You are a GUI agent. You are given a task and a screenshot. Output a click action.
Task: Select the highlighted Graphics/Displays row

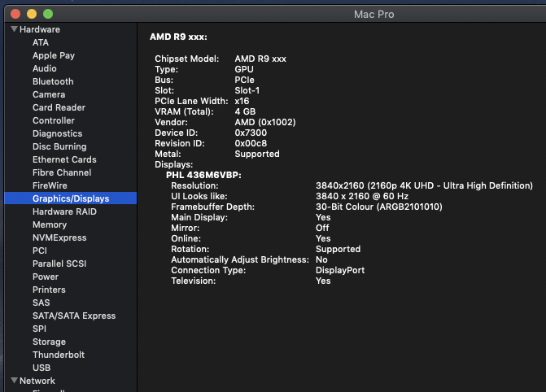point(70,198)
